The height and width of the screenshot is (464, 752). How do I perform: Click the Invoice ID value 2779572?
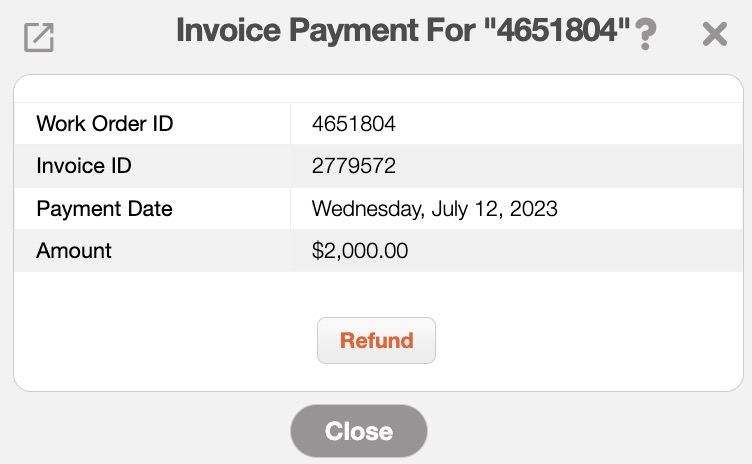coord(354,166)
